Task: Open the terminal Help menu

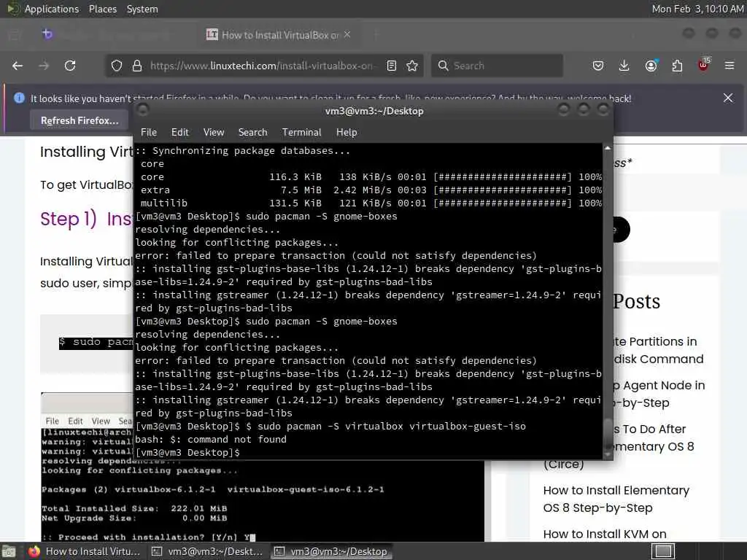Action: pyautogui.click(x=347, y=133)
